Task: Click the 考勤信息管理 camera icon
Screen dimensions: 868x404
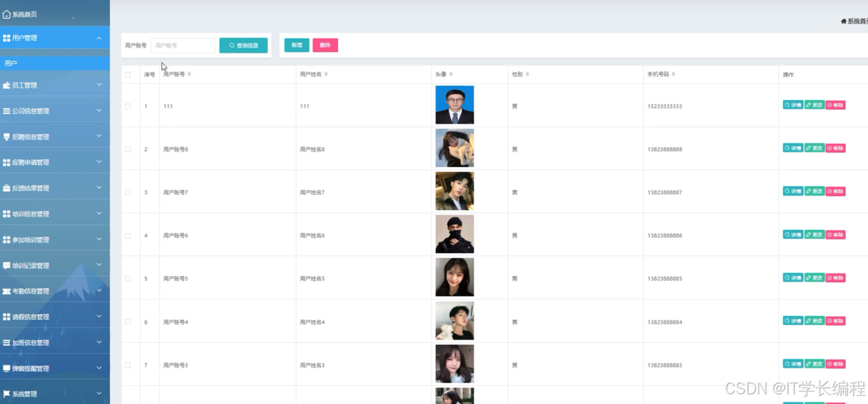Action: point(7,291)
